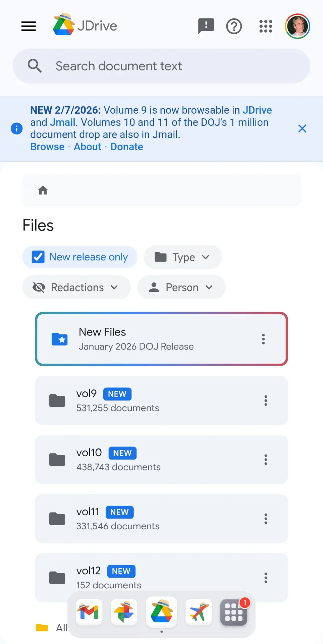Click the yellow folder icon at bottom left

(42, 628)
